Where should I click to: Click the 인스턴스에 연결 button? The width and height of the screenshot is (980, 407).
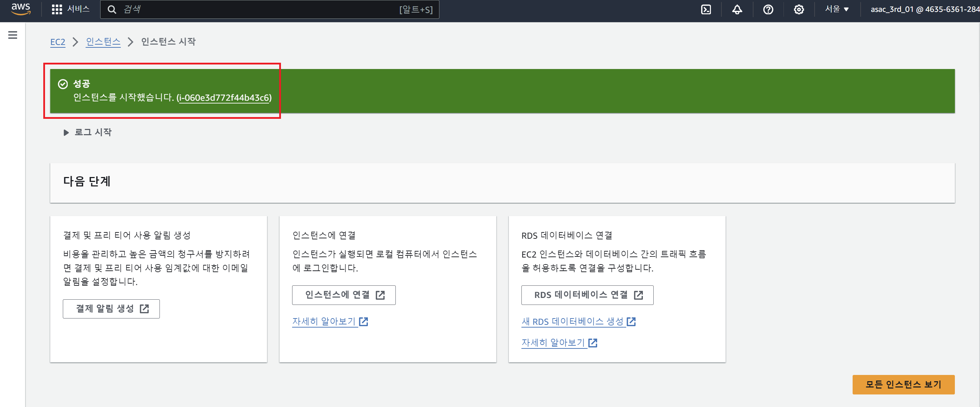tap(343, 295)
